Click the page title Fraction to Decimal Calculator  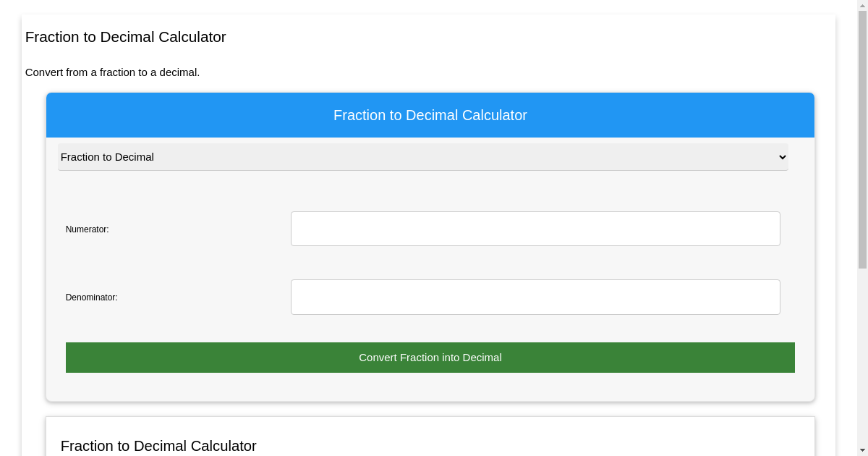(125, 37)
